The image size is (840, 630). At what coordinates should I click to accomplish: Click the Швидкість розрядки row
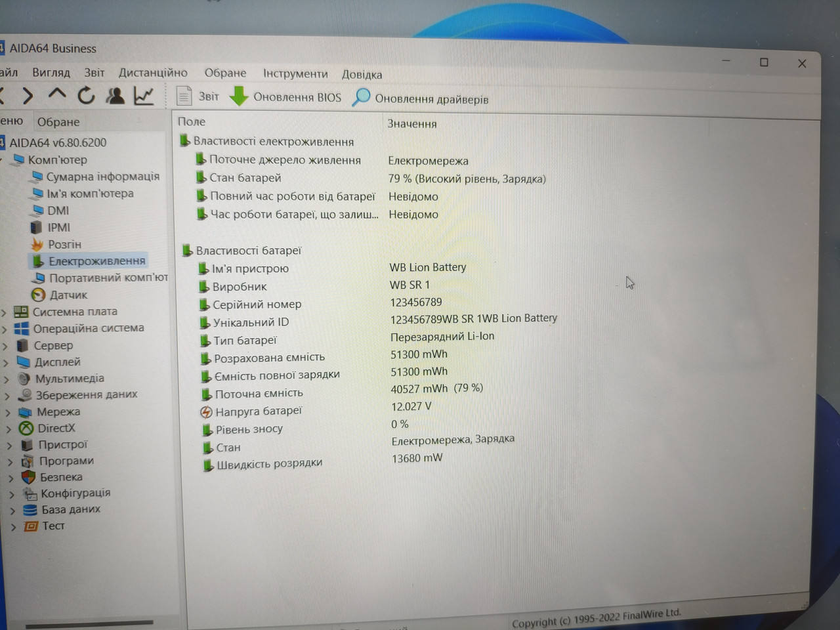click(x=323, y=461)
